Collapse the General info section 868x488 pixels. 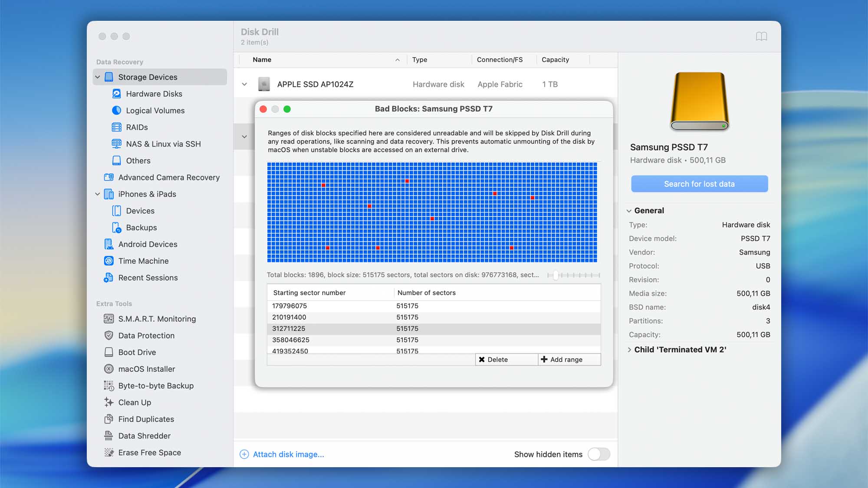pyautogui.click(x=629, y=211)
